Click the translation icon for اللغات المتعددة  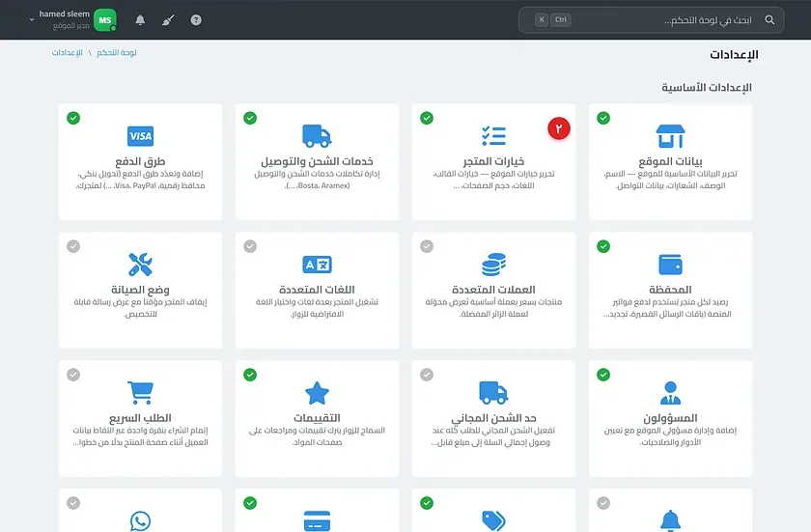click(x=317, y=265)
